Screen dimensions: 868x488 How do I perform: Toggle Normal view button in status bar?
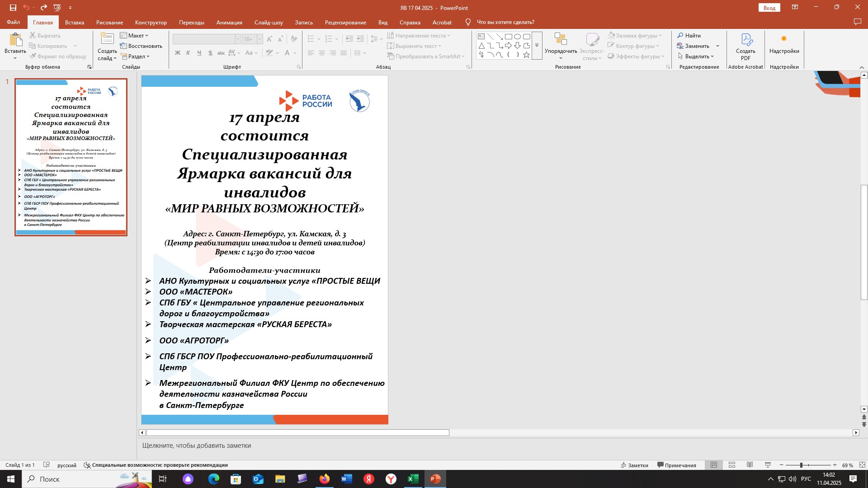pyautogui.click(x=714, y=465)
